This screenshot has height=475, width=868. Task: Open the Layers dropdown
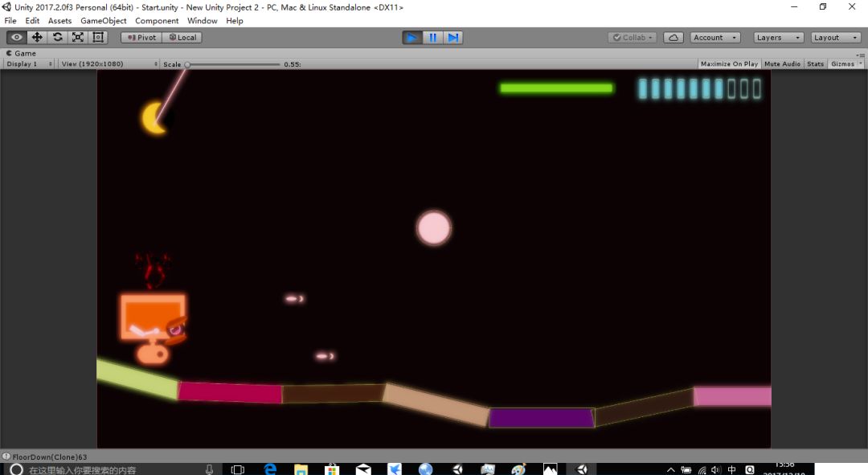click(778, 38)
